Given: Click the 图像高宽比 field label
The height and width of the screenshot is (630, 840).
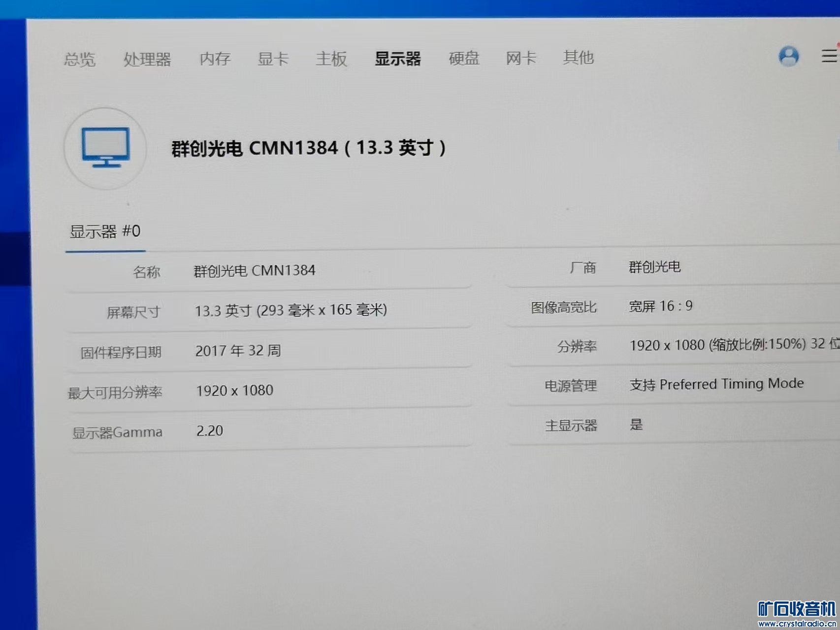Looking at the screenshot, I should [564, 307].
